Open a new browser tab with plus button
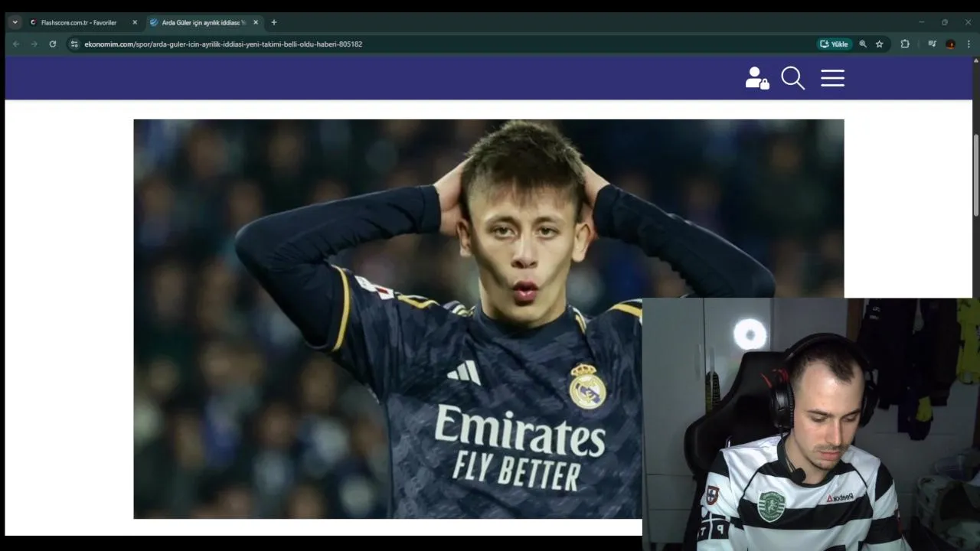 pyautogui.click(x=274, y=23)
